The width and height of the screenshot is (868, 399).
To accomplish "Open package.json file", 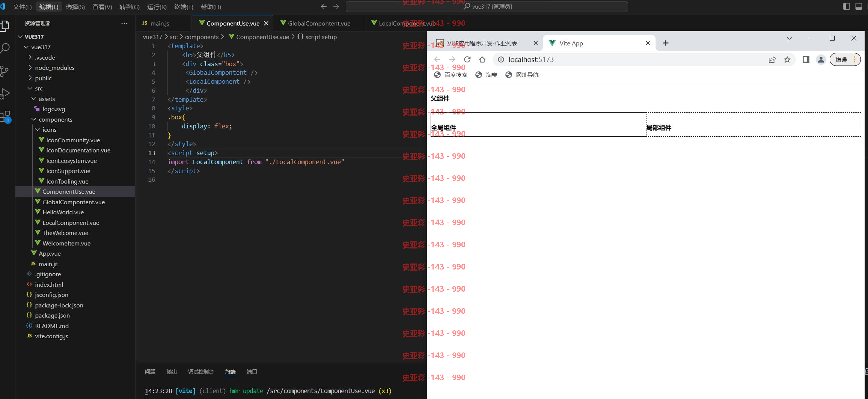I will (x=75, y=315).
